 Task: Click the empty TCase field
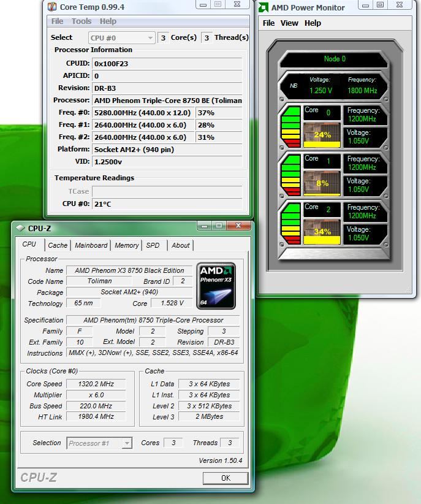point(167,191)
